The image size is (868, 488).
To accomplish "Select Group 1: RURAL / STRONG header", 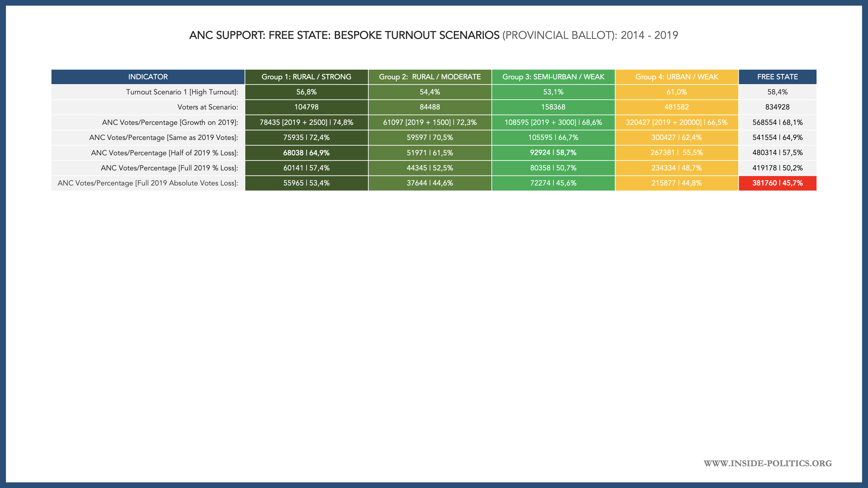I will (x=306, y=77).
